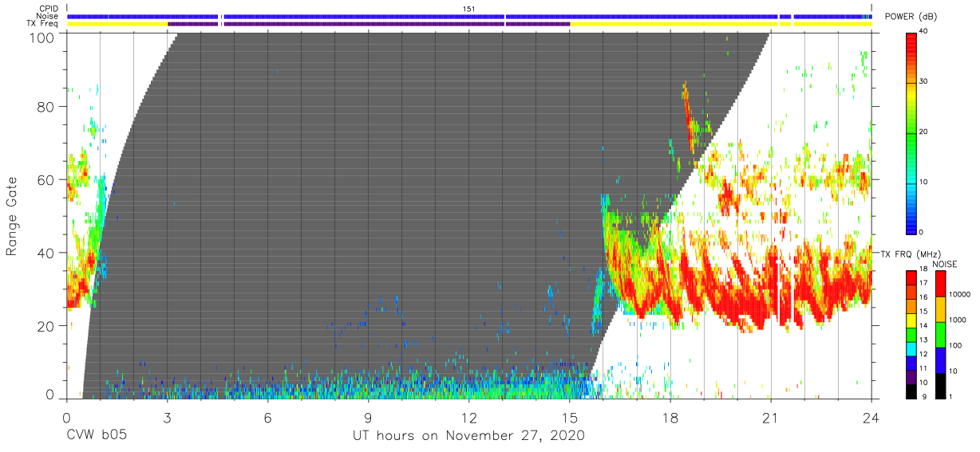The image size is (980, 452).
Task: Click the CPID value '151'
Action: (x=469, y=9)
